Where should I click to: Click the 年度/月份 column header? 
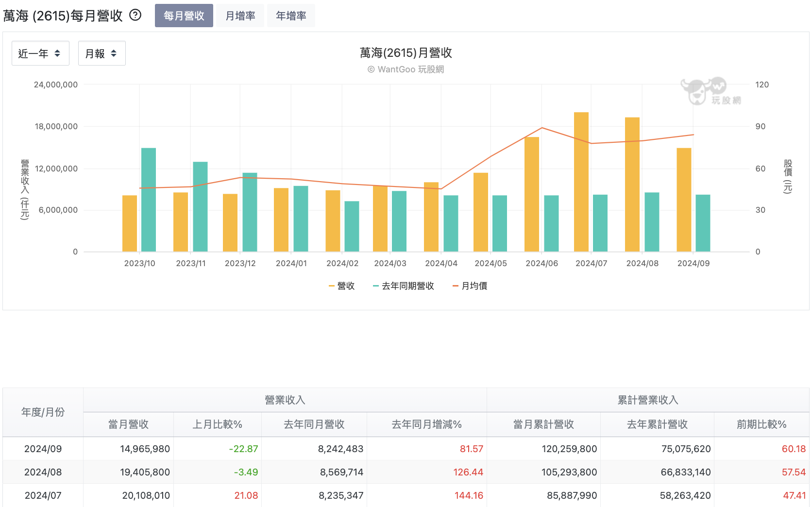pos(43,412)
